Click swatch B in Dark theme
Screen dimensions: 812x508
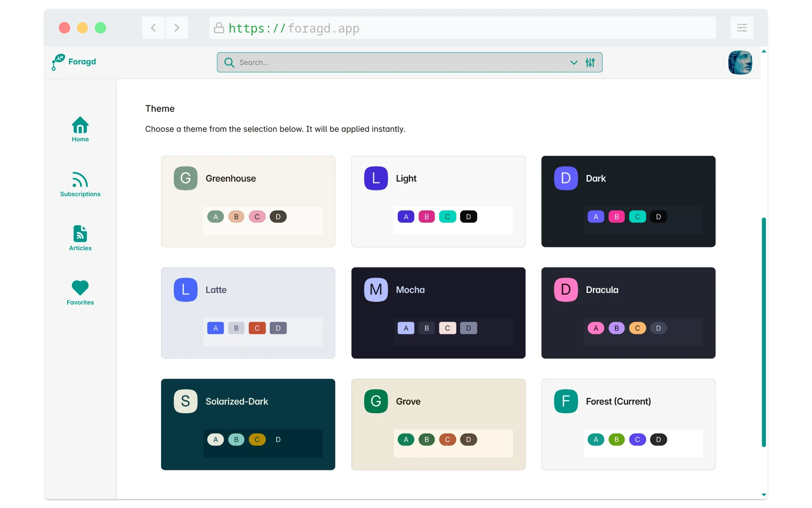[x=617, y=217]
